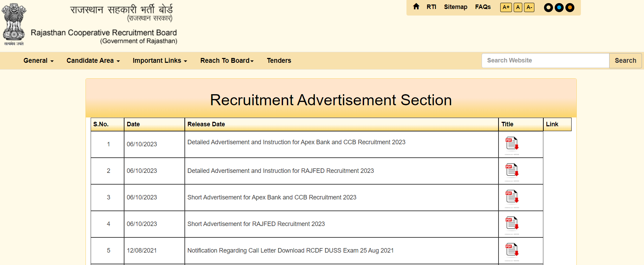Click the Hindi board name heading
Viewport: 644px width, 265px height.
coord(121,9)
